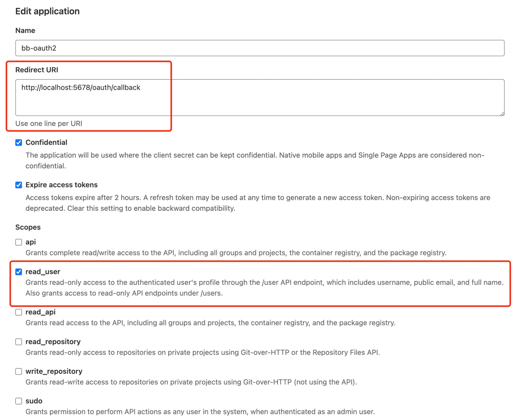Uncheck the read_user scope checkbox

tap(18, 272)
